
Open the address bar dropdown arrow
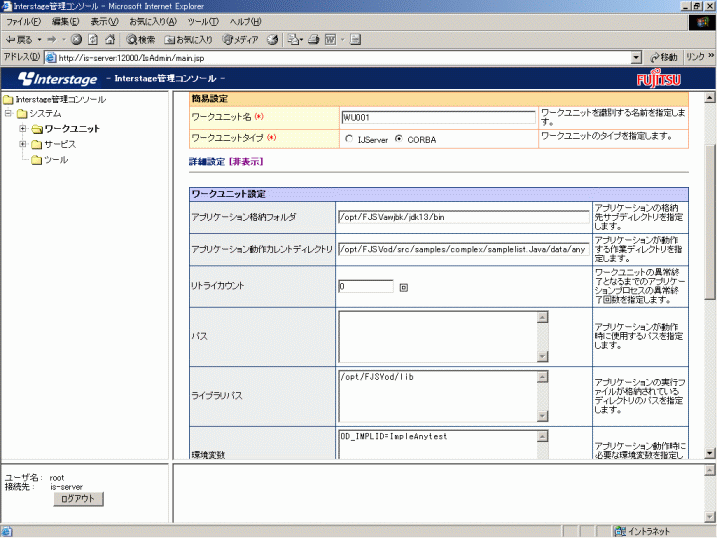636,58
